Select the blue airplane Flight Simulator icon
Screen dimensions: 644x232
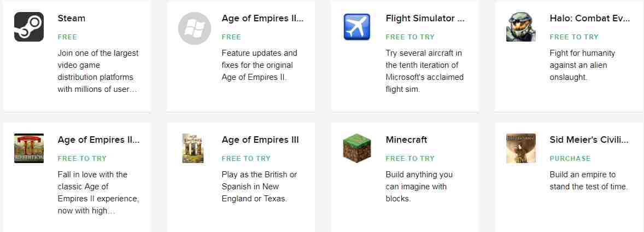tap(357, 27)
